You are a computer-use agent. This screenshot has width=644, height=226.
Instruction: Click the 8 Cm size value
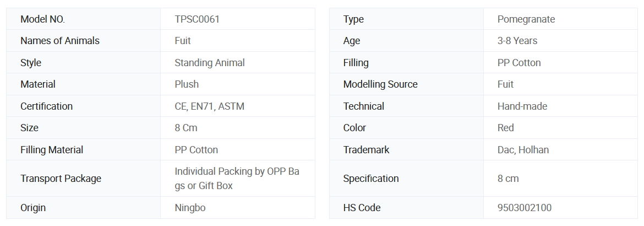(x=185, y=128)
